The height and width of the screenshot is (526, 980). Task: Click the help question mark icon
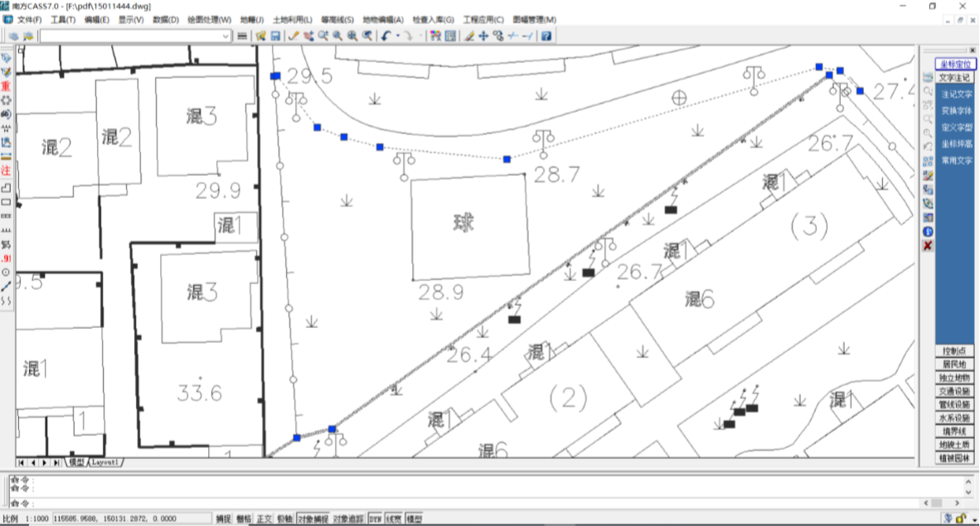tap(546, 36)
